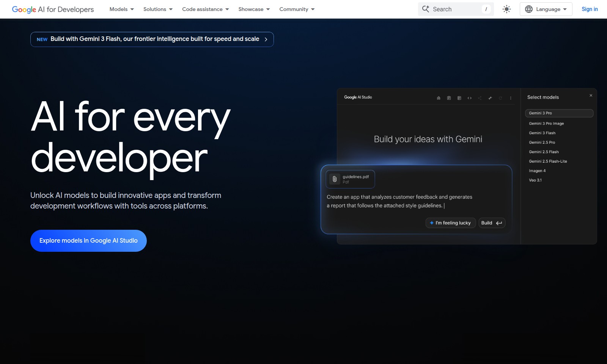Choose Gemini 3 Flash from model list
The image size is (607, 364).
point(542,133)
